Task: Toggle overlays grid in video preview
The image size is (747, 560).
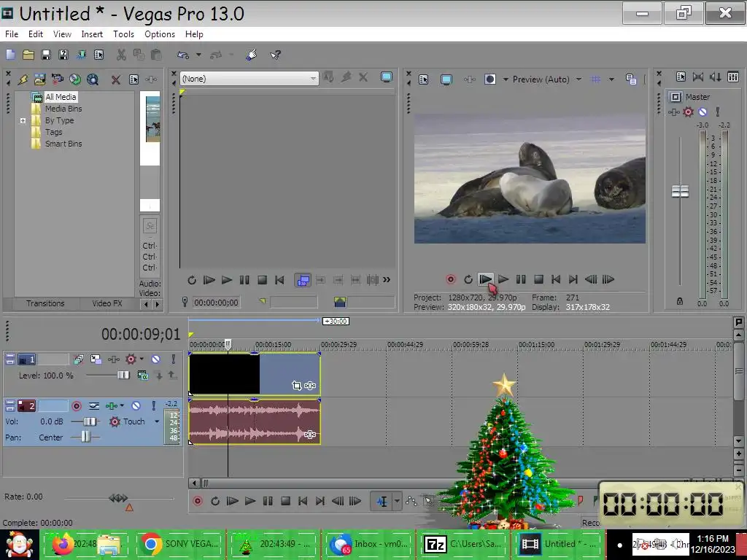Action: point(595,79)
